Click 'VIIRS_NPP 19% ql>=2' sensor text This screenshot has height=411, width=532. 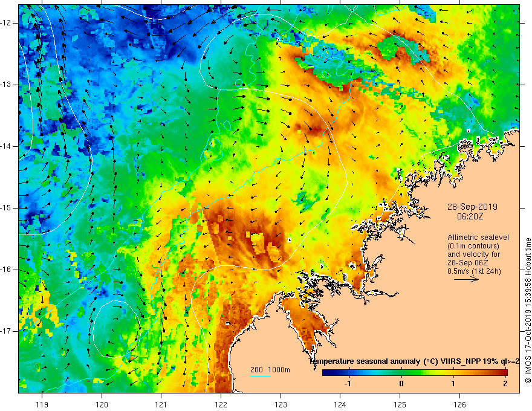(x=479, y=361)
